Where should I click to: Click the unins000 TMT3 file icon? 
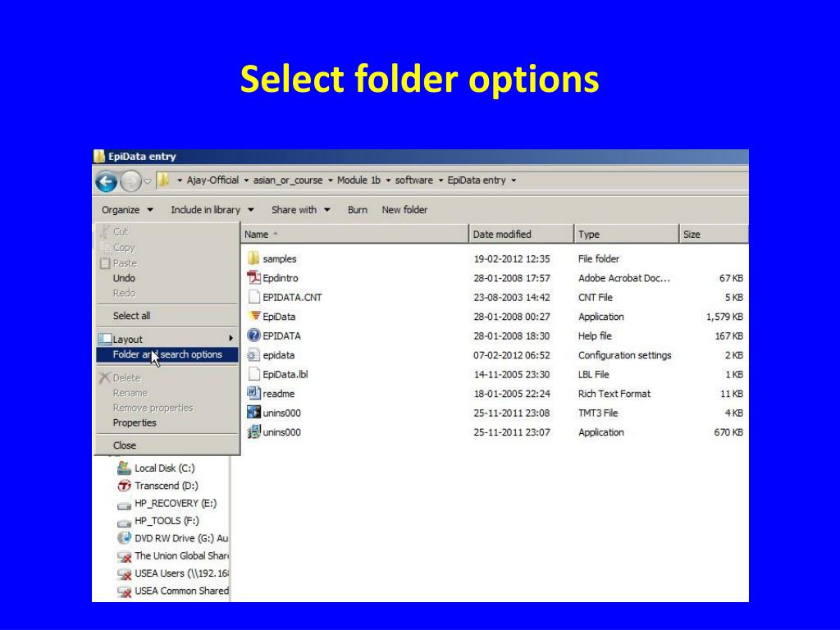(253, 413)
